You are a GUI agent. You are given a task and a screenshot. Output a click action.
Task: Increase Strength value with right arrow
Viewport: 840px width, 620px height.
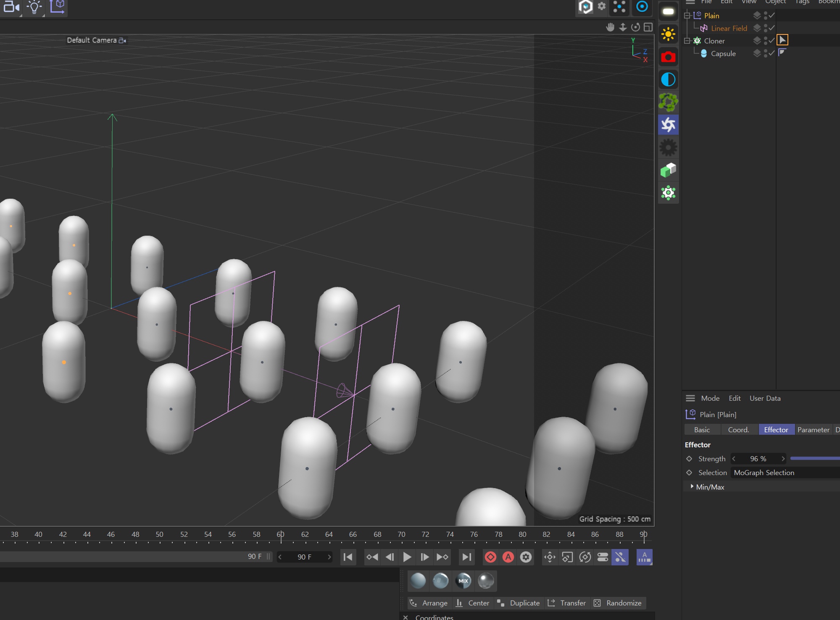pos(783,459)
